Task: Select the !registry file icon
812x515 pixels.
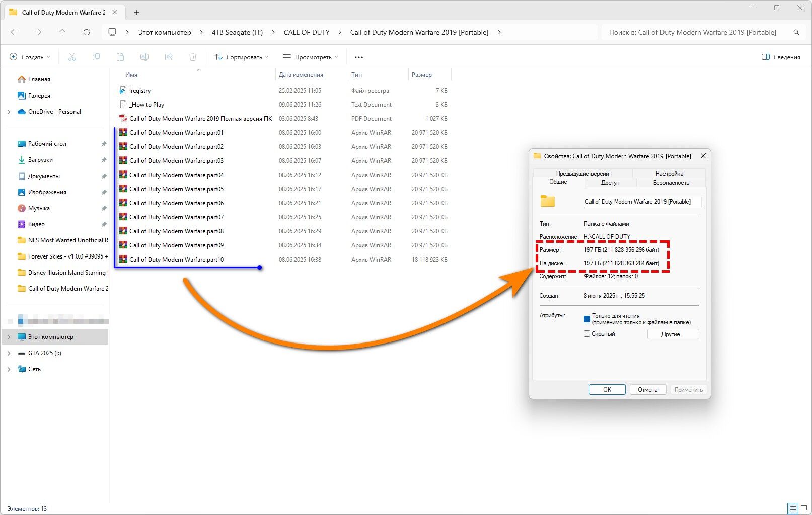Action: tap(123, 91)
